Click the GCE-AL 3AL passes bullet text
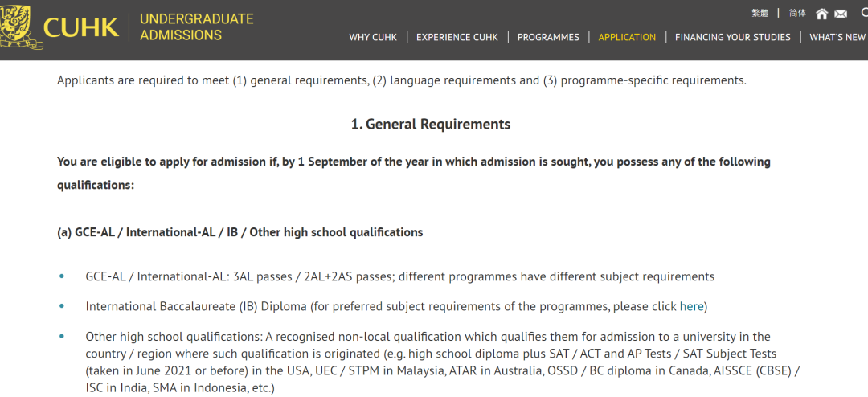This screenshot has width=868, height=397. tap(399, 276)
